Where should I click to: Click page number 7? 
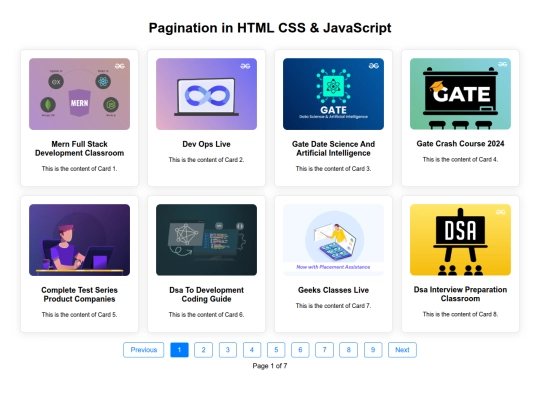click(324, 350)
